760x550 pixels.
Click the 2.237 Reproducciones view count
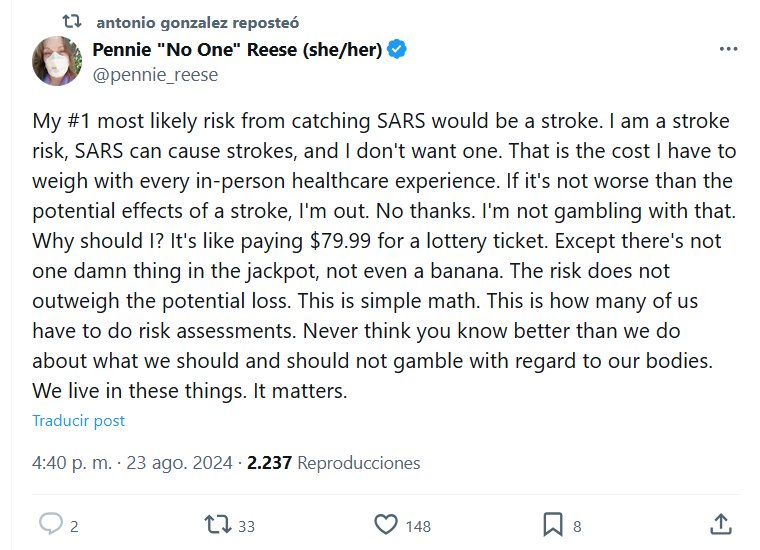point(334,463)
